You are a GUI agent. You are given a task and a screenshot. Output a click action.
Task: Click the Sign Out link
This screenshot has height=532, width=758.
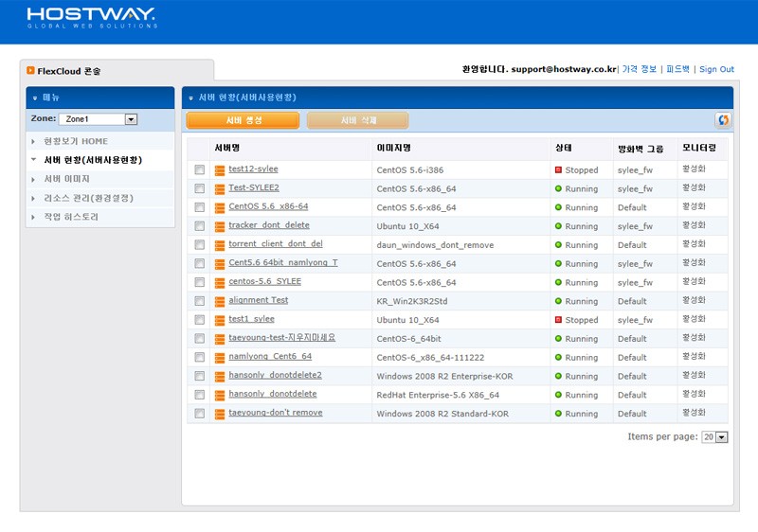716,69
